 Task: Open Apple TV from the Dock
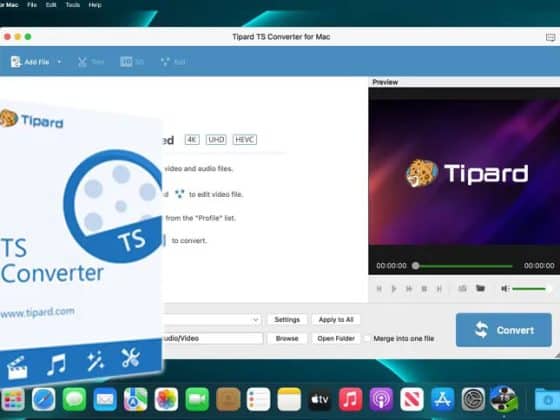tap(320, 399)
